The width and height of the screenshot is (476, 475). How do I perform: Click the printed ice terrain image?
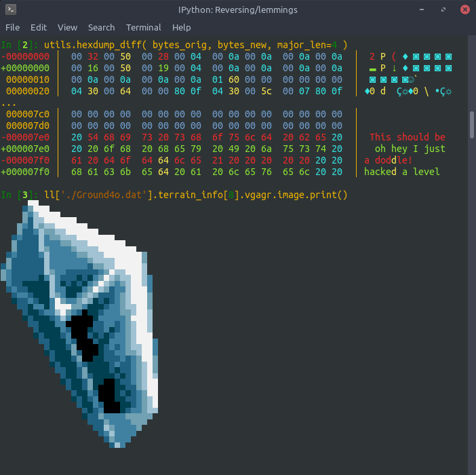tap(79, 324)
